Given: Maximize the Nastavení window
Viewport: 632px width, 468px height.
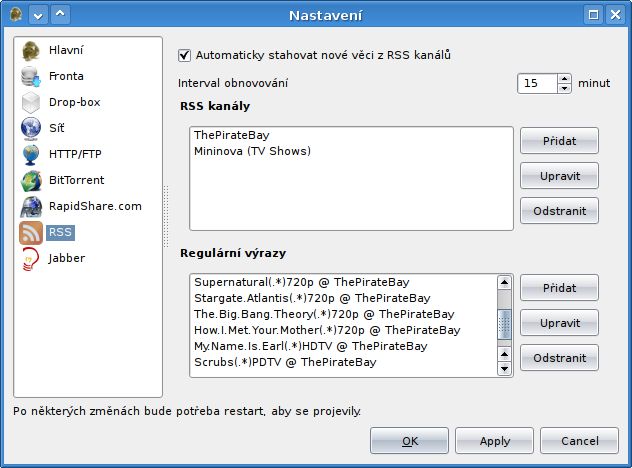Looking at the screenshot, I should 593,15.
